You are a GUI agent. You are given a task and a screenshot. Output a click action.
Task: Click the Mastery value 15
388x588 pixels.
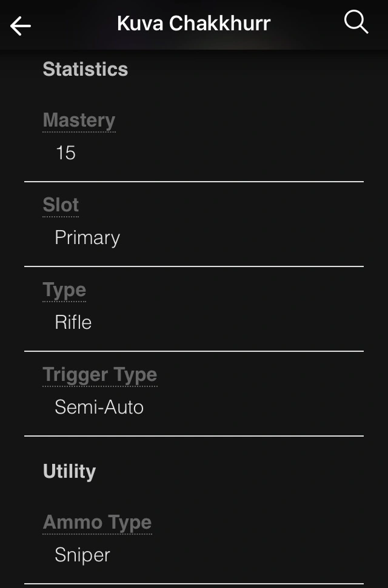[65, 153]
